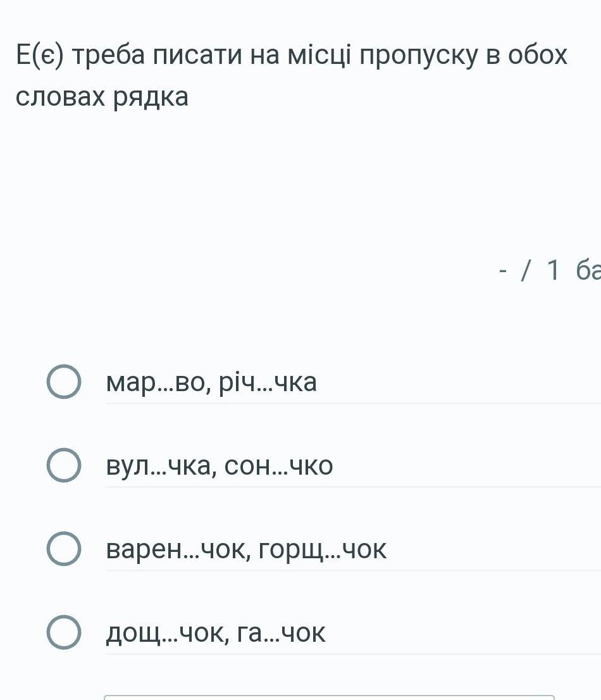Mark the дощ...чок, га...чок radio button
Screen dimensions: 601x700
click(63, 633)
